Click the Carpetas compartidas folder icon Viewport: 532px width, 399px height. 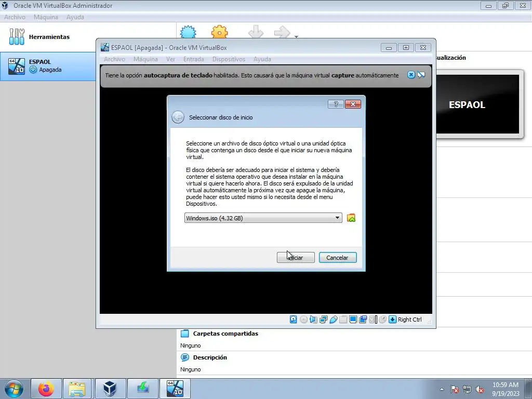185,334
